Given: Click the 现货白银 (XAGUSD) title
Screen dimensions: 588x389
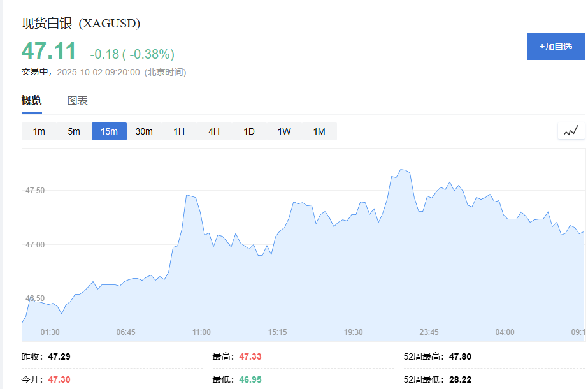Looking at the screenshot, I should click(x=81, y=24).
